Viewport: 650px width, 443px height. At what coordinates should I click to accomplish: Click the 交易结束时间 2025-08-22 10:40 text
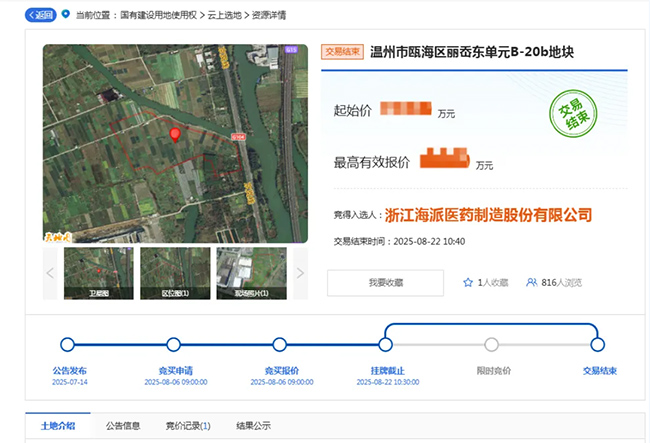pyautogui.click(x=399, y=242)
